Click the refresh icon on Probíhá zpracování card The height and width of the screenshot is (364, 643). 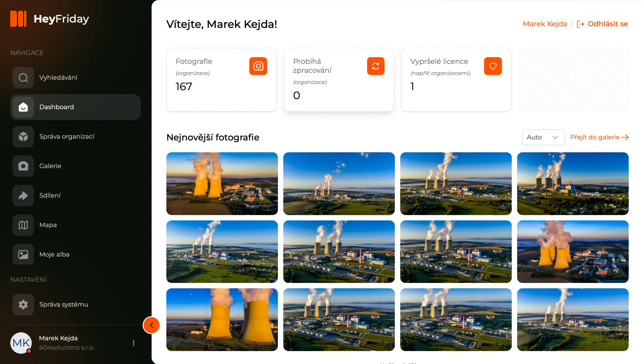pyautogui.click(x=376, y=66)
